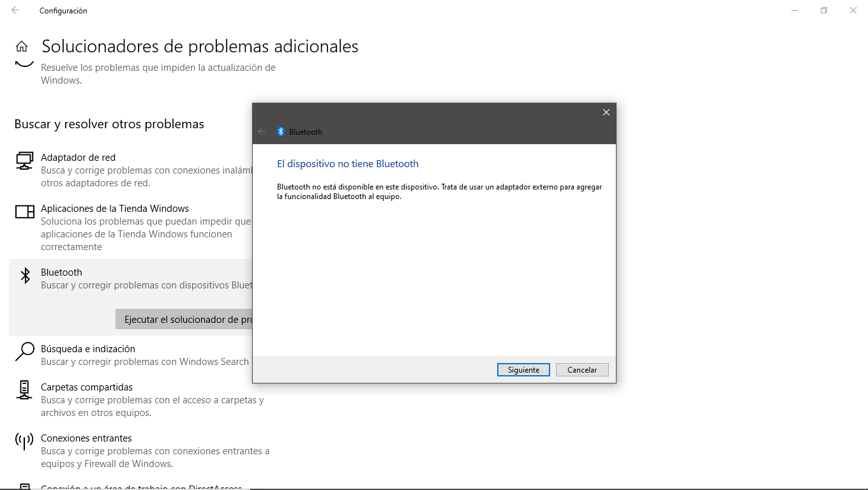Click the 'Solucionadores de problemas adicionales' title

click(200, 47)
